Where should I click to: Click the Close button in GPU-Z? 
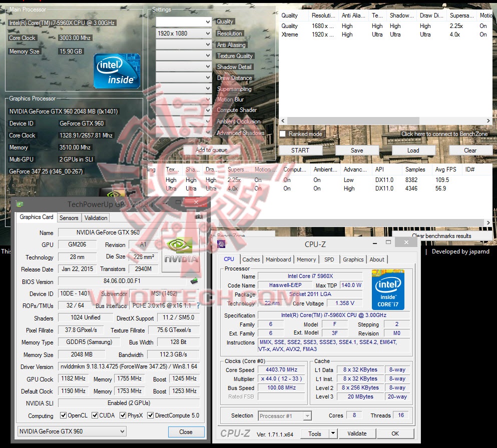coord(186,431)
